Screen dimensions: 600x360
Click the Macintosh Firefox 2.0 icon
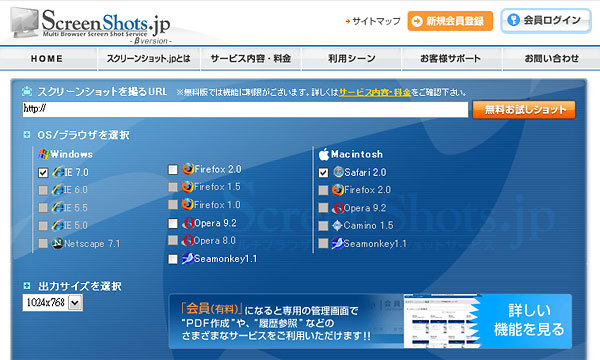point(338,190)
